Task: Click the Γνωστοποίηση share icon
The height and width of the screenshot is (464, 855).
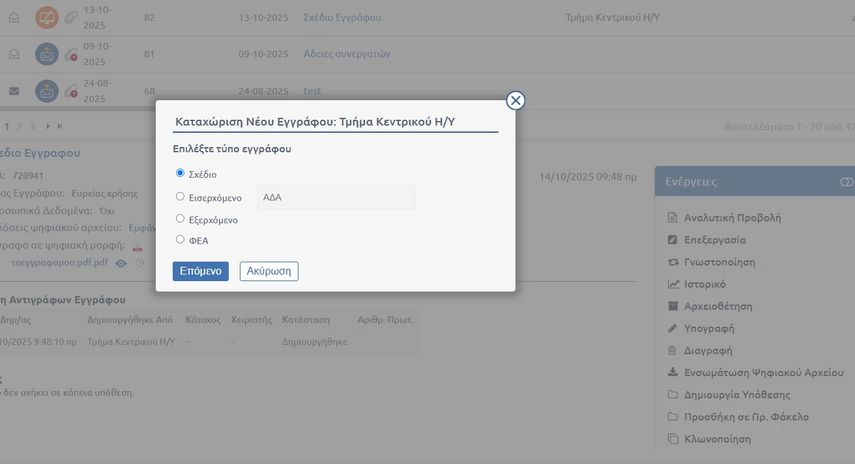Action: [673, 262]
